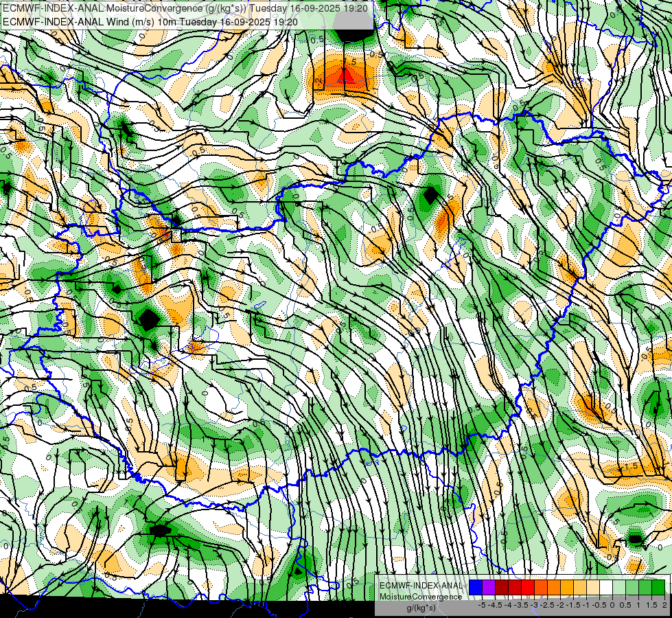Select the darkest maroon legend swatch
This screenshot has height=618, width=672.
coord(502,588)
